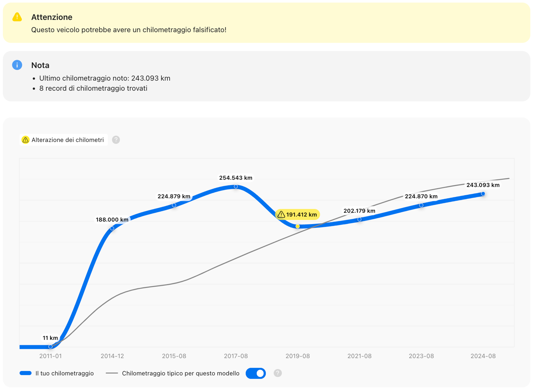Image resolution: width=534 pixels, height=392 pixels.
Task: Click the warning icon in Alterazione dei chilometri badge
Action: pyautogui.click(x=26, y=140)
